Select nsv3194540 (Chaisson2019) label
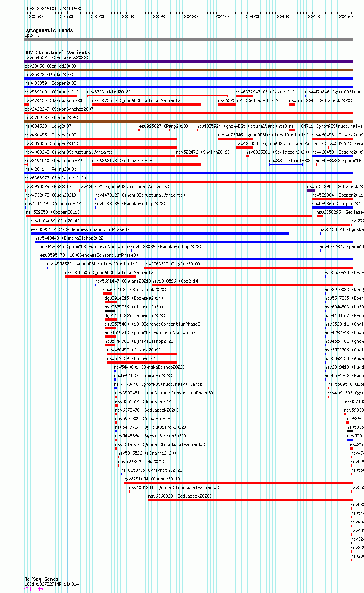Viewport: 364px width, 593px height. pos(55,161)
